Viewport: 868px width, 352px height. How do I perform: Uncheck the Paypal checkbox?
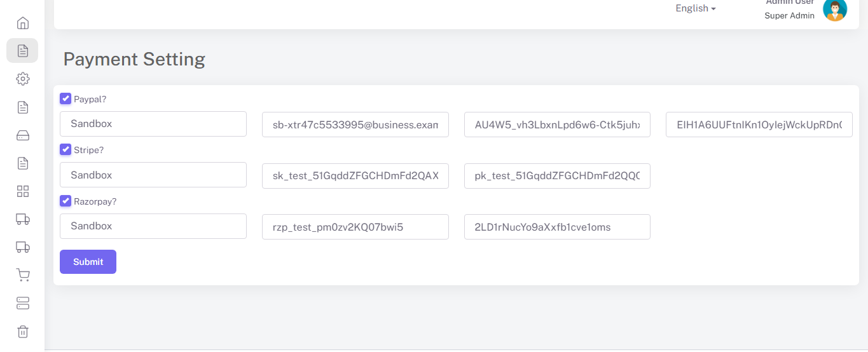point(65,98)
